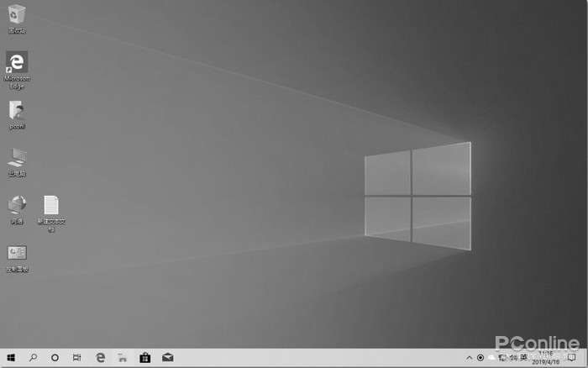588x368 pixels.
Task: Open Task View on the taskbar
Action: tap(77, 357)
